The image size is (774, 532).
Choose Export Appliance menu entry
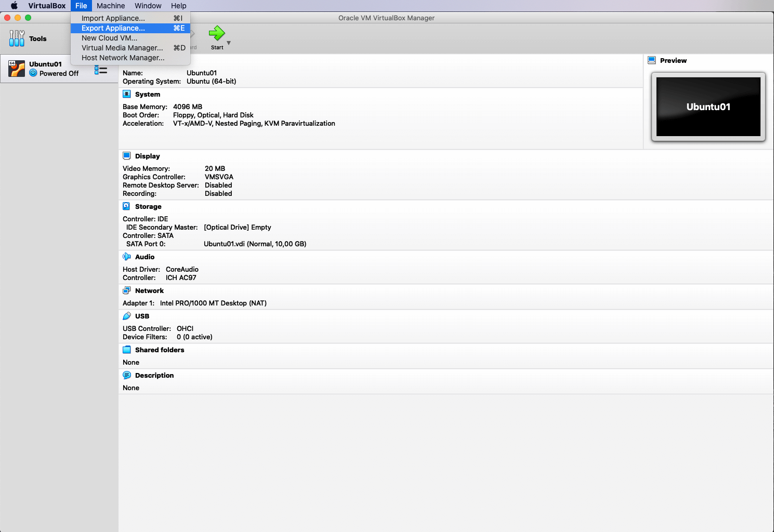tap(130, 28)
